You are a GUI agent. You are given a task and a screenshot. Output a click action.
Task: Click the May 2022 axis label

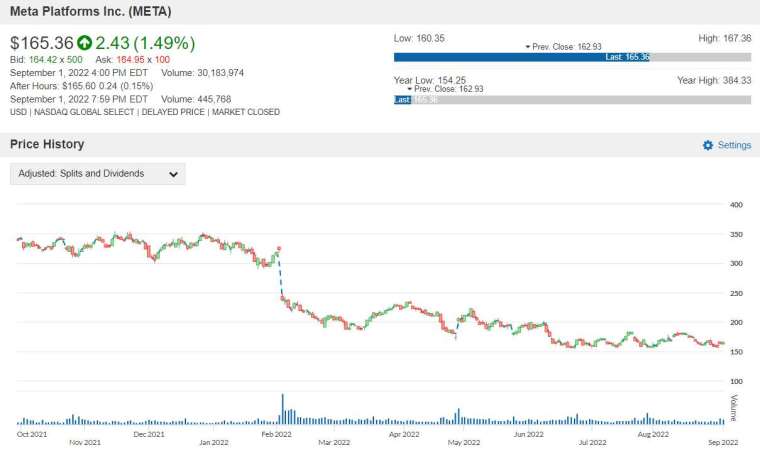464,442
